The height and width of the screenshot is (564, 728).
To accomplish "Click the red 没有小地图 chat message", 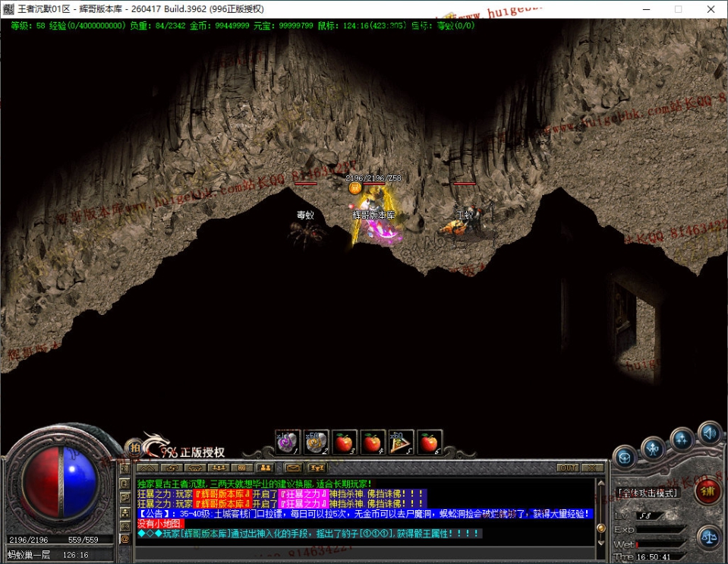I will (x=159, y=524).
